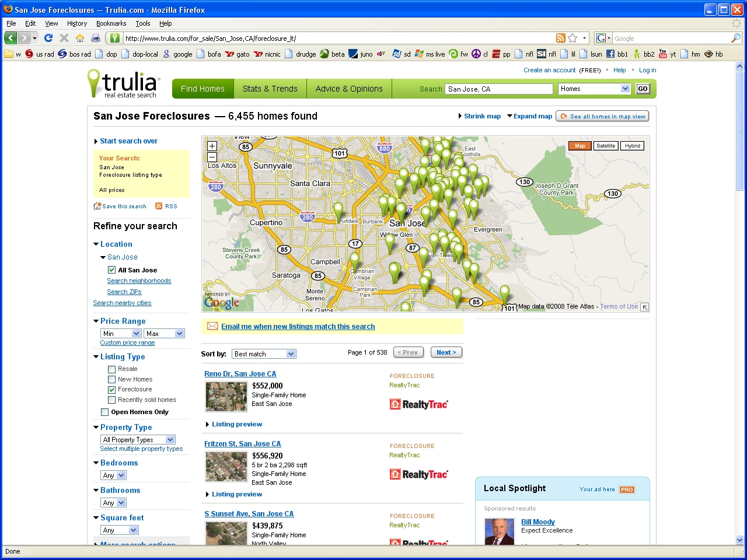Viewport: 747px width, 560px height.
Task: Click the browser Back arrow button
Action: coord(11,38)
